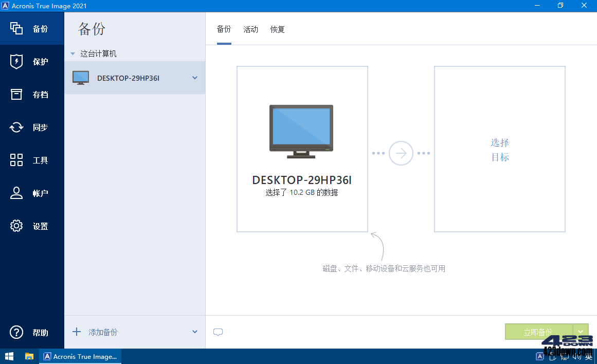Open the Tools (工具) section
Viewport: 597px width, 364px height.
[x=32, y=160]
